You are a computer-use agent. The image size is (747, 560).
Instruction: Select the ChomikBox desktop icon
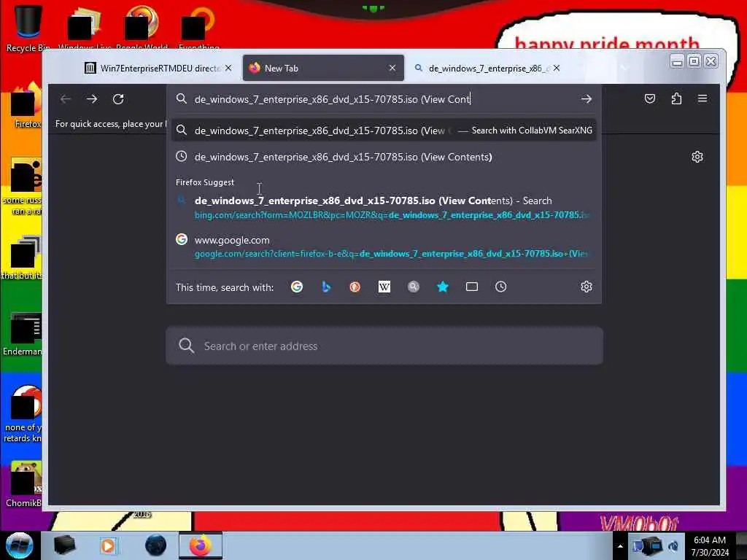click(25, 484)
